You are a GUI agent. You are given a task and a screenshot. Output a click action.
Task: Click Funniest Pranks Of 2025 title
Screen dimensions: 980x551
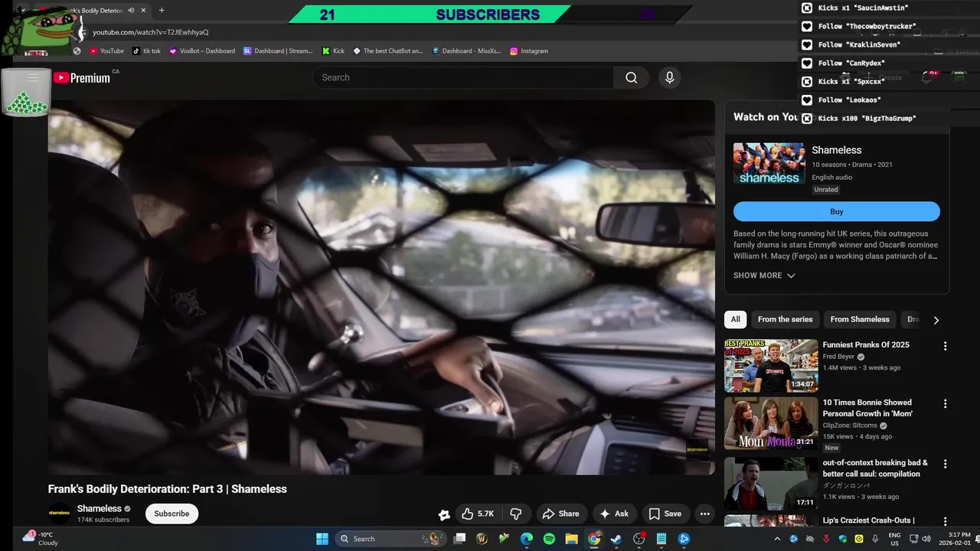coord(866,345)
